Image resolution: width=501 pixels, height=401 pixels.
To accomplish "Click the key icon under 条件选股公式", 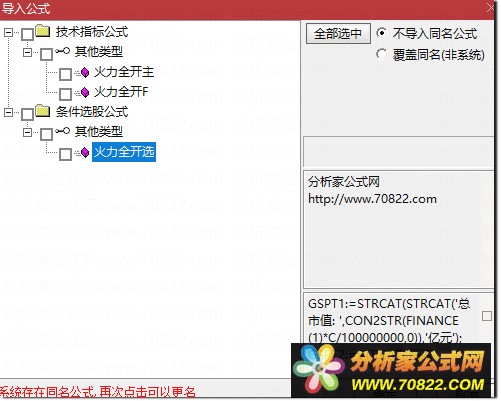I will tap(62, 131).
